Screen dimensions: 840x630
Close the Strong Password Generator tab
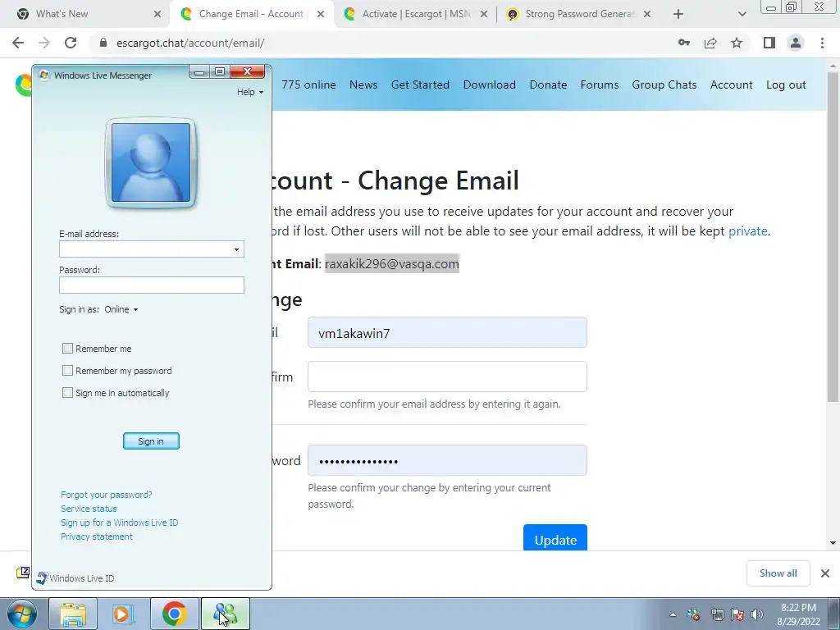click(647, 14)
